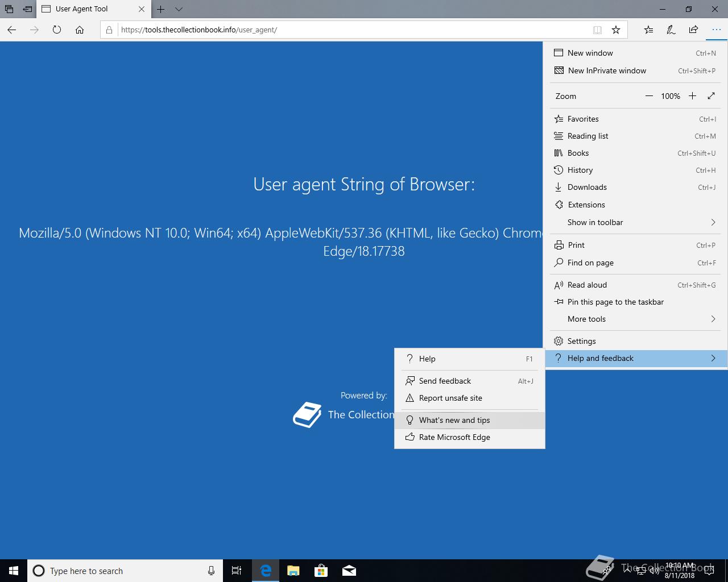Click the Windows Start button
This screenshot has height=582, width=728.
[14, 571]
